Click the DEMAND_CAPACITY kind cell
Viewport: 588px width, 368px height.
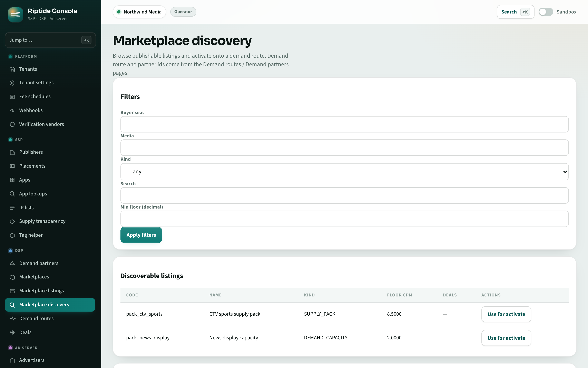pyautogui.click(x=326, y=338)
